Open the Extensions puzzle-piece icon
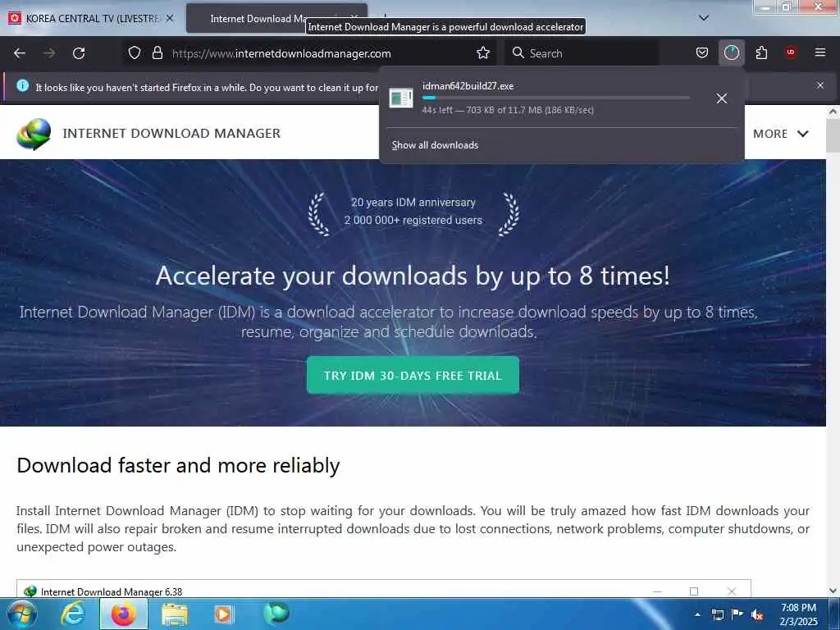 (761, 52)
